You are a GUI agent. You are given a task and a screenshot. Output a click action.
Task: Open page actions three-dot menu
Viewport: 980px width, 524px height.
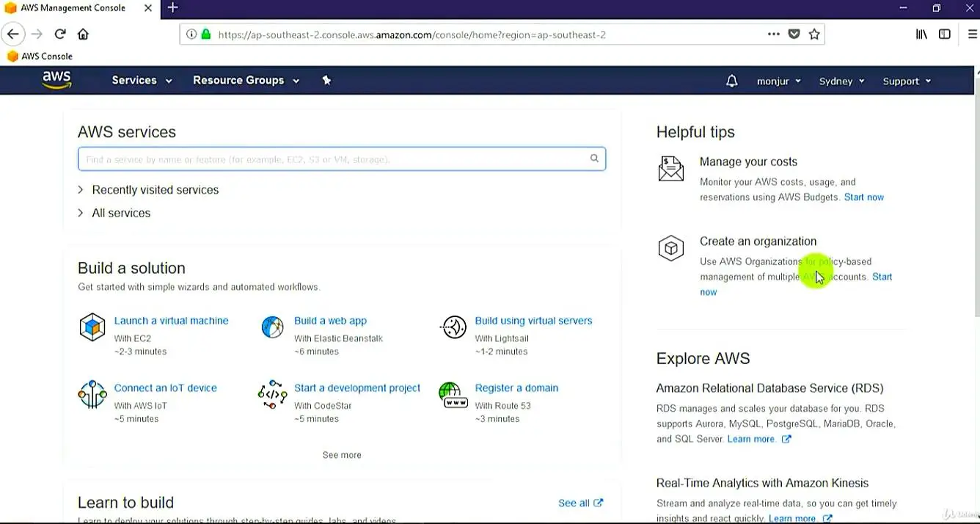[x=774, y=34]
